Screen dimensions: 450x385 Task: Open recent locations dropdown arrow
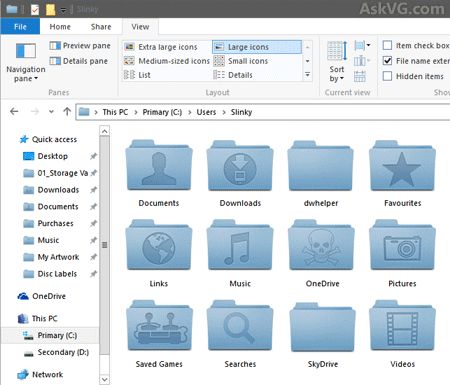click(51, 112)
